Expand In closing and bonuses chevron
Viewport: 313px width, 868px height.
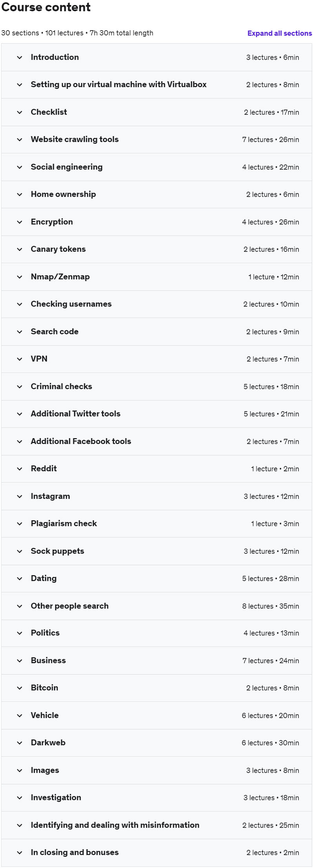pos(20,852)
